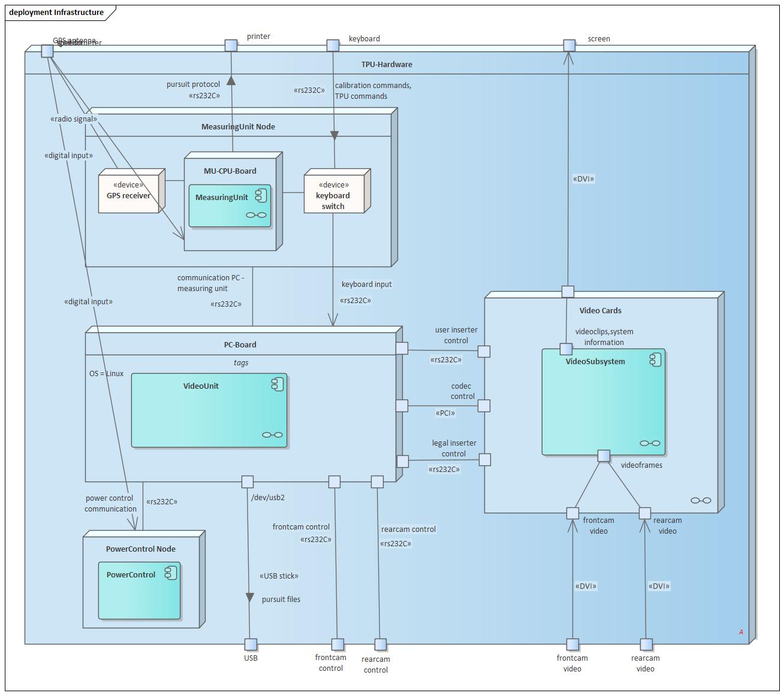Image resolution: width=784 pixels, height=696 pixels.
Task: Select the USB port at bottom
Action: 251,644
